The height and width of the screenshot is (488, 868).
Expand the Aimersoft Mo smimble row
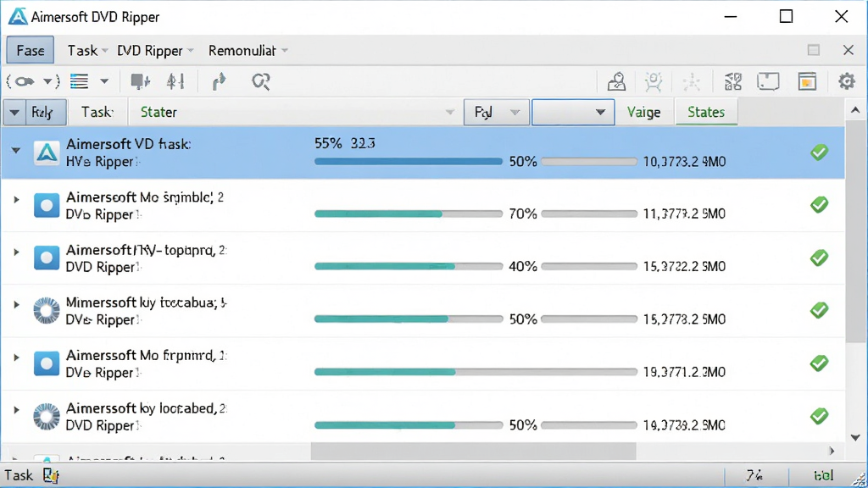16,199
